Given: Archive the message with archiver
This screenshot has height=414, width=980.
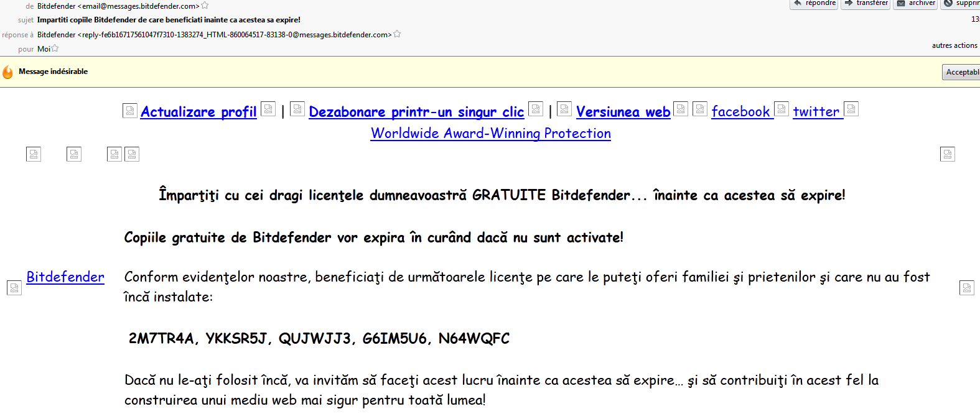Looking at the screenshot, I should (916, 4).
